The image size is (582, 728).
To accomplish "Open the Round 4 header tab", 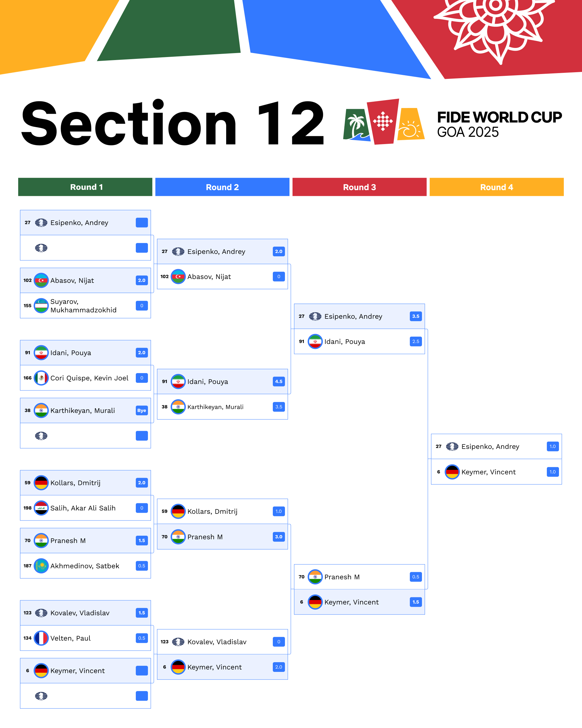I will (496, 187).
